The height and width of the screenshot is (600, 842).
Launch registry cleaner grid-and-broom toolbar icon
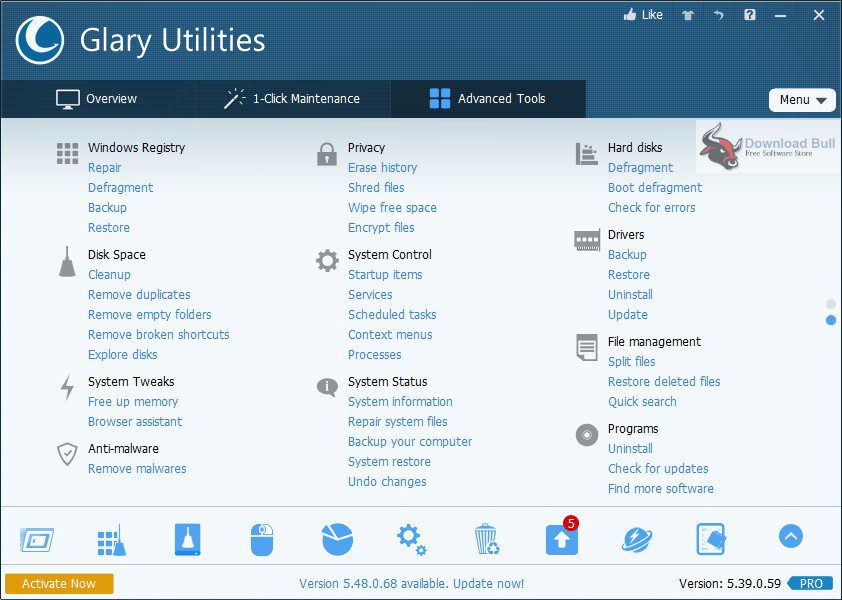pos(112,540)
